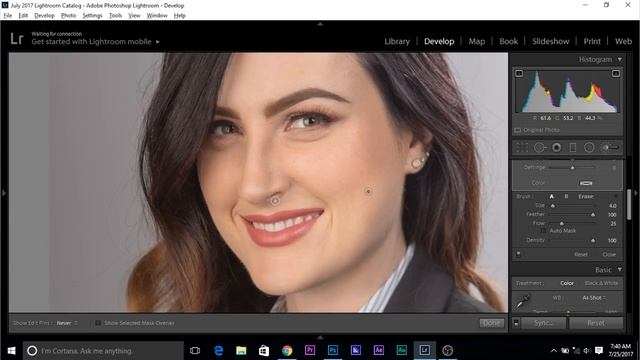Click the Sync... button
640x360 pixels.
(543, 323)
